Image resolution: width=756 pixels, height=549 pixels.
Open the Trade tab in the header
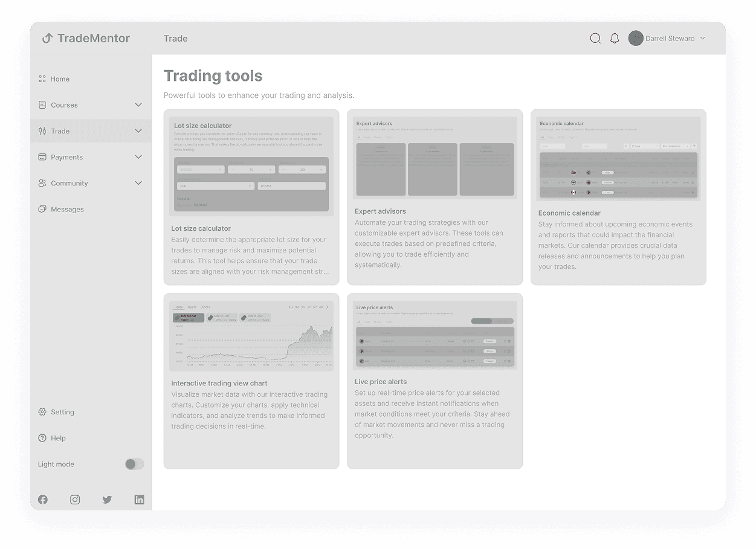[176, 38]
